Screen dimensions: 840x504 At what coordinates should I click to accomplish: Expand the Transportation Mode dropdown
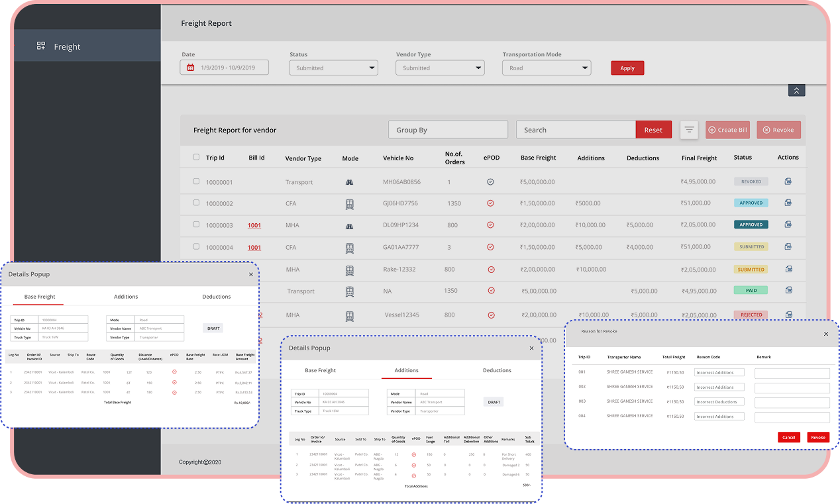point(546,68)
